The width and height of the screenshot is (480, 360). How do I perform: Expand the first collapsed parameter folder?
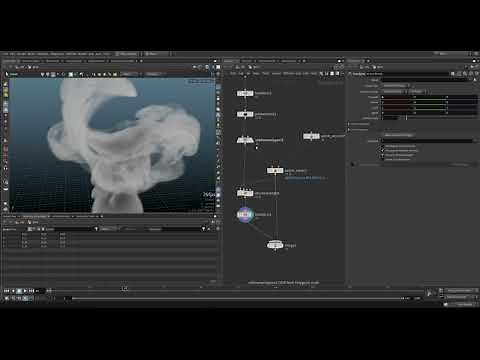click(x=350, y=124)
